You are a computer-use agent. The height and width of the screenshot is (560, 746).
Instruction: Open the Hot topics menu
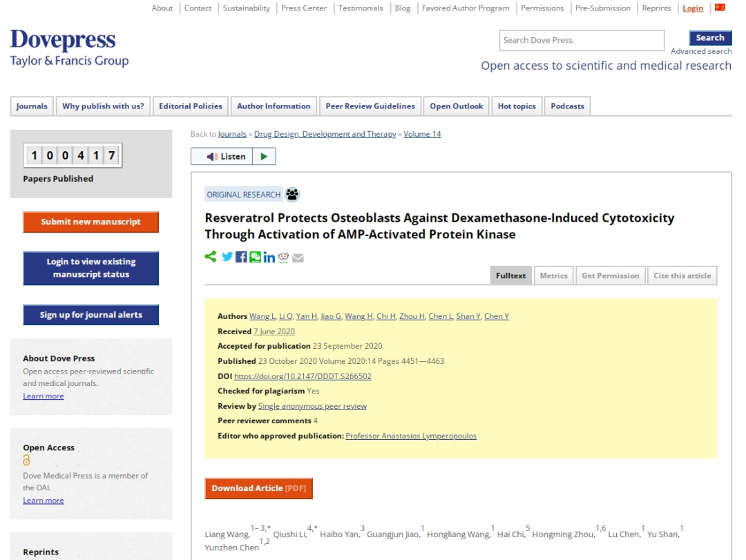(x=517, y=106)
